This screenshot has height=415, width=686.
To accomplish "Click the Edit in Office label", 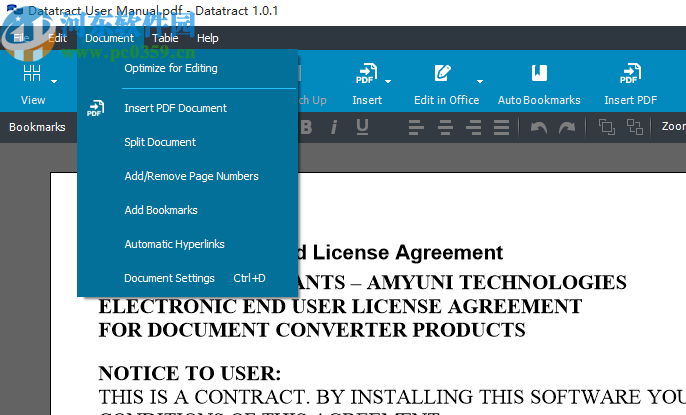I will click(x=446, y=100).
